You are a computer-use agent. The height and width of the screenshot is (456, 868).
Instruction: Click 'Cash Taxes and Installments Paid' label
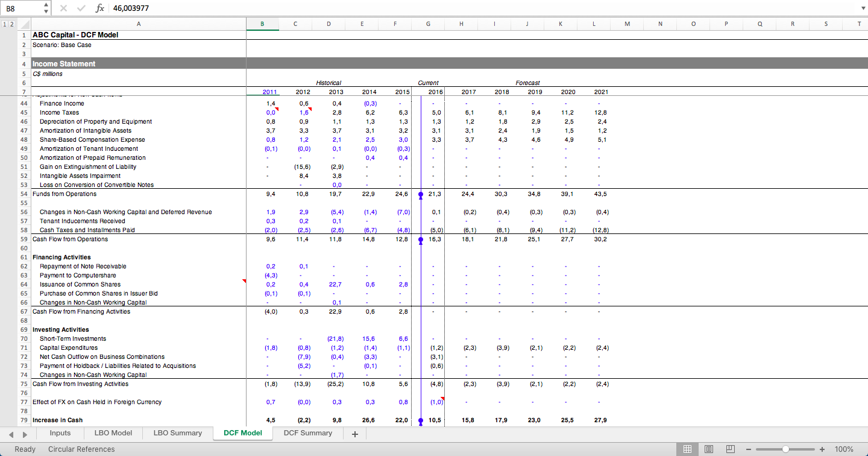point(87,230)
